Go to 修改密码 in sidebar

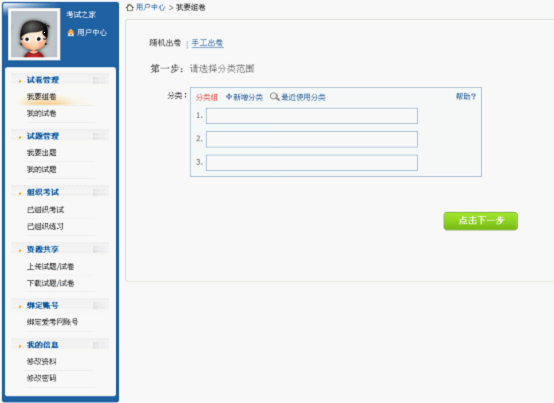tap(42, 378)
